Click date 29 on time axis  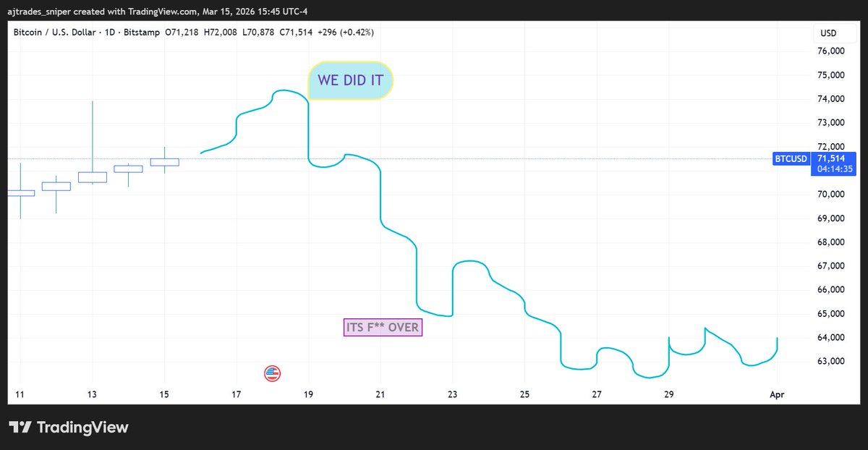tap(669, 394)
